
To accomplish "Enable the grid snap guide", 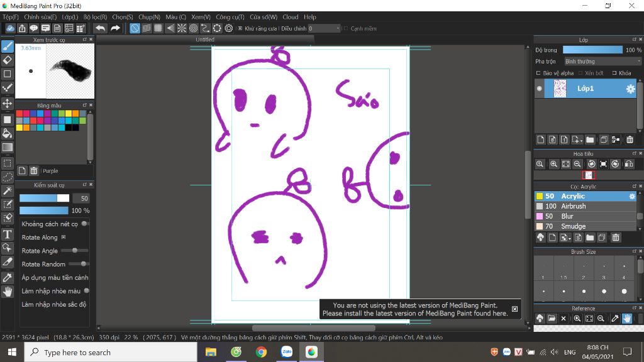I will point(158,28).
